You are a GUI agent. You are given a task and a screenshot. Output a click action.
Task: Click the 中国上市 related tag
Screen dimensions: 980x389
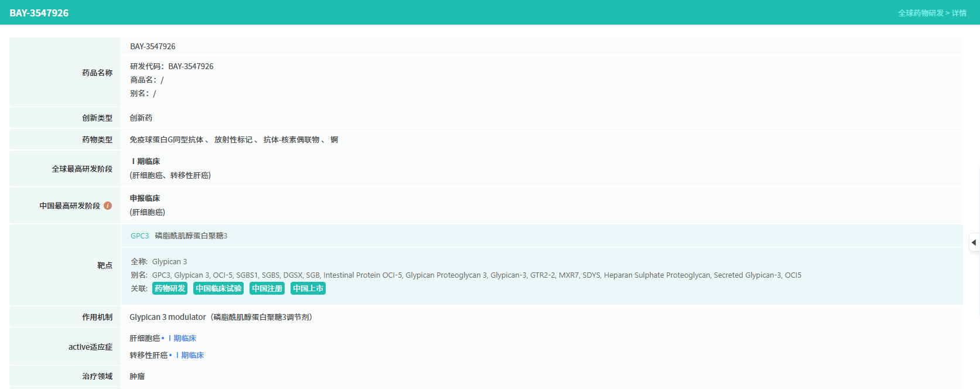click(x=308, y=288)
